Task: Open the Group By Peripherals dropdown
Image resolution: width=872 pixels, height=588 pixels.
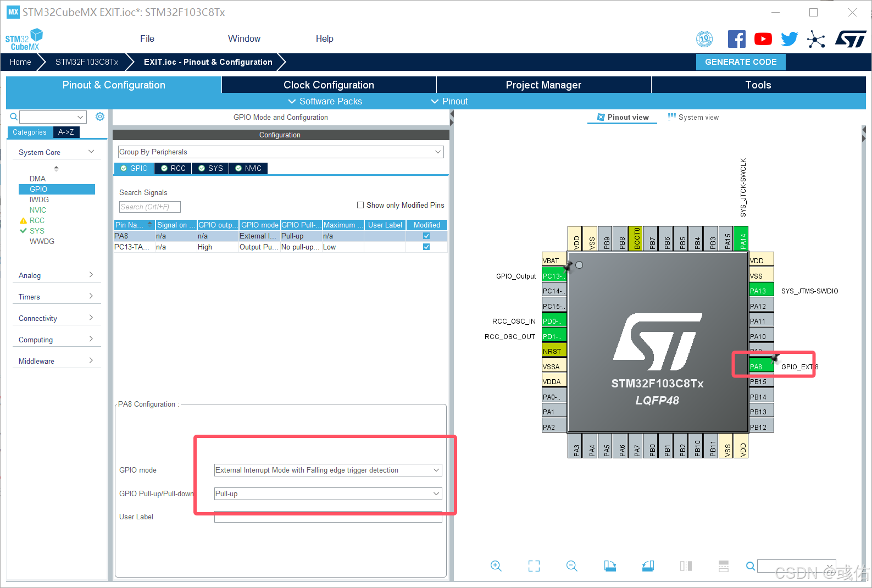Action: (281, 152)
